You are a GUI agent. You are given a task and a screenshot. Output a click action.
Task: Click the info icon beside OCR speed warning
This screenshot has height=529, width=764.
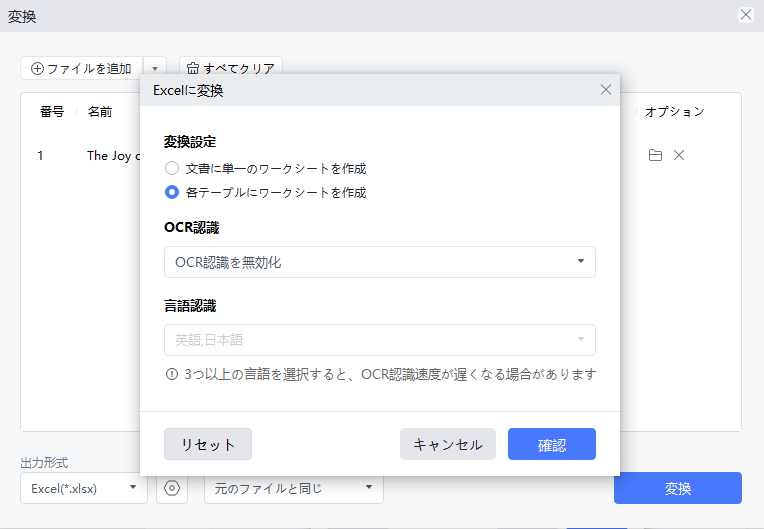(x=172, y=374)
